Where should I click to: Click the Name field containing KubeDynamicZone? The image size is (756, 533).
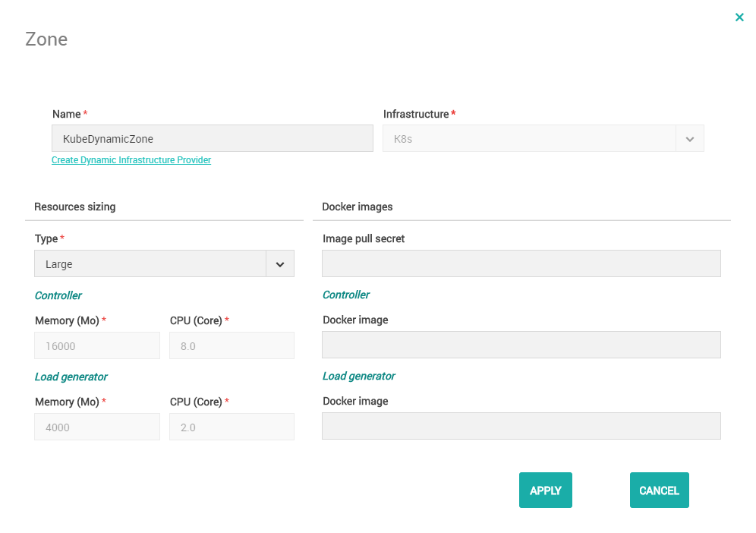click(212, 138)
